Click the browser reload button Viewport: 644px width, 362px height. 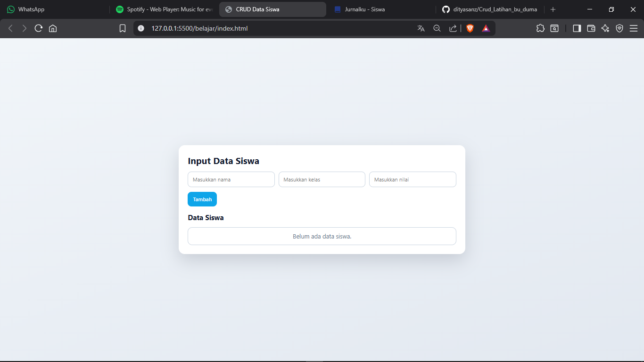pos(39,28)
